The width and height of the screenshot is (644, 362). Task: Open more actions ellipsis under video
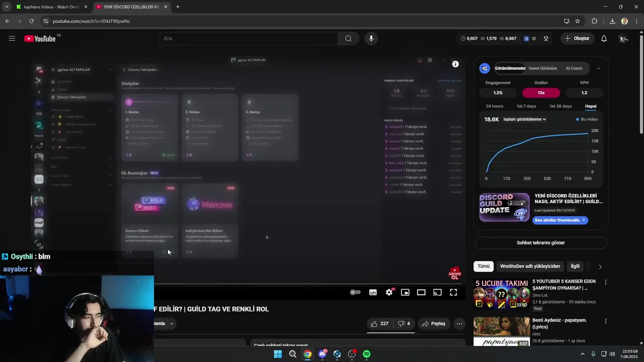point(459,324)
